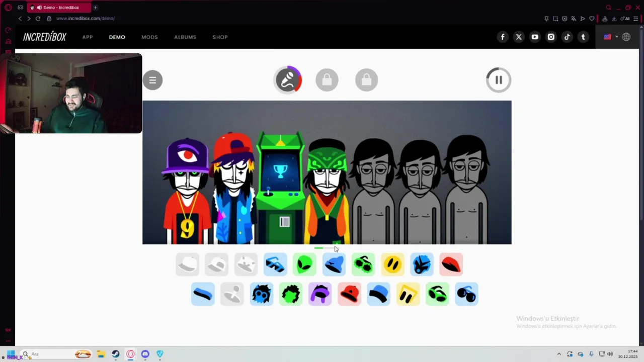Click the middle undressed grey character

point(420,191)
